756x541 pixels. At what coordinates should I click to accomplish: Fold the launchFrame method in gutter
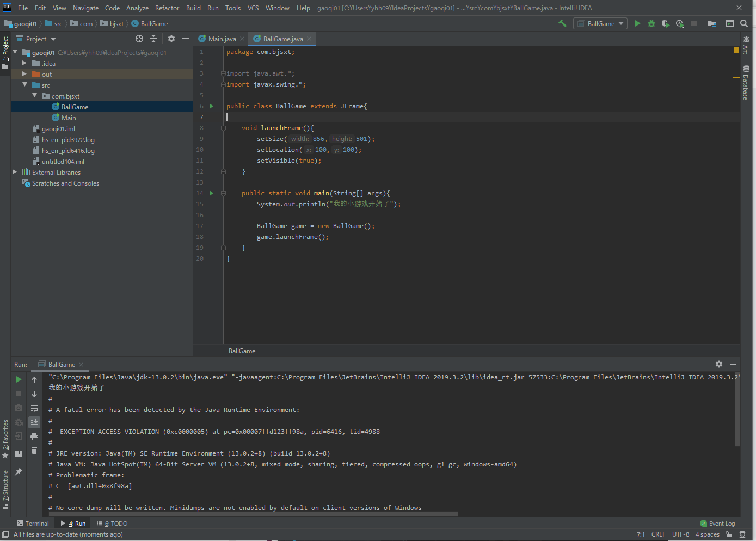pos(223,128)
